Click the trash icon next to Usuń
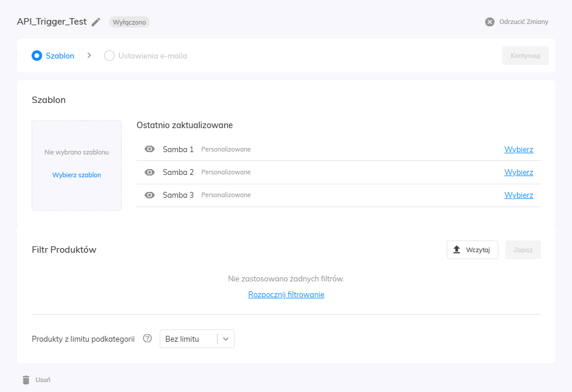572x392 pixels. point(26,380)
